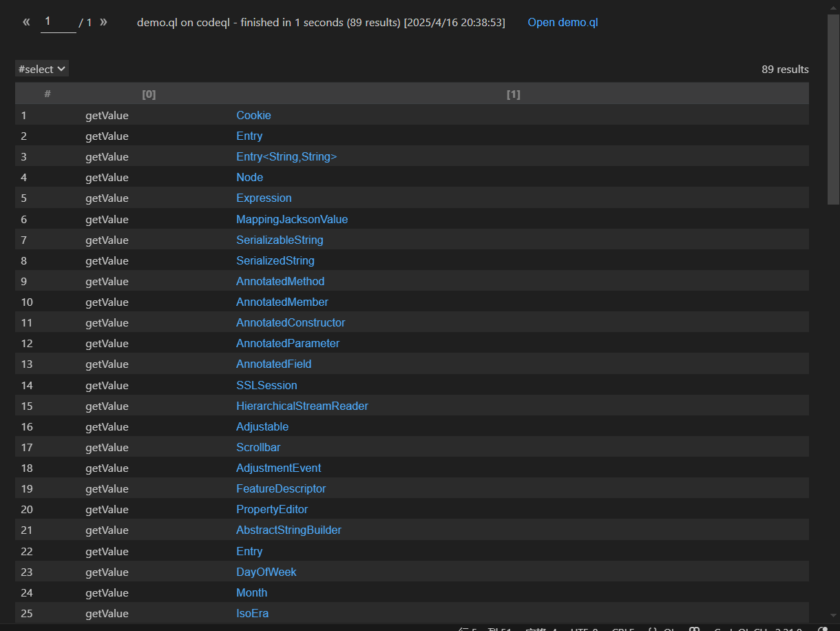
Task: Open the Node link
Action: pyautogui.click(x=249, y=177)
